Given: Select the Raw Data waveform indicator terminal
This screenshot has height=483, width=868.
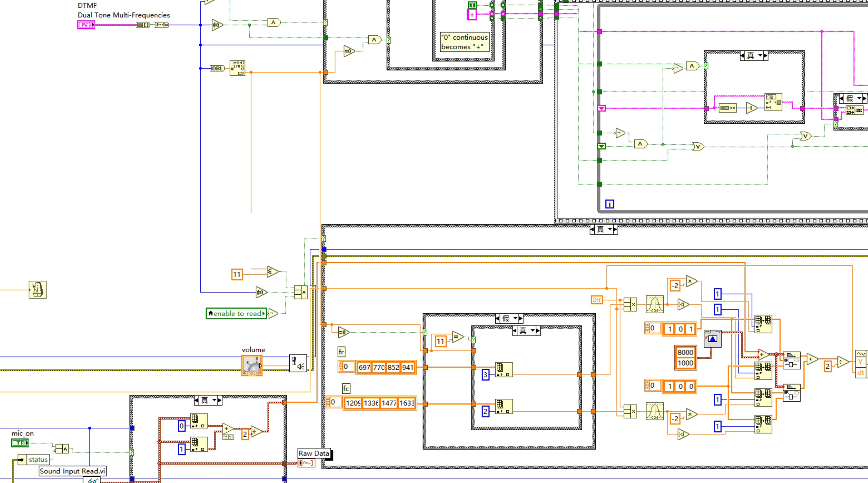Looking at the screenshot, I should point(306,463).
